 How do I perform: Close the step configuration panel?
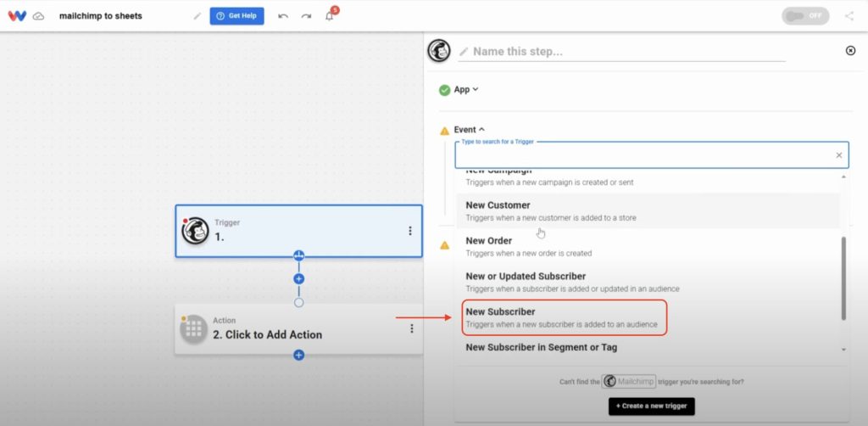tap(851, 50)
